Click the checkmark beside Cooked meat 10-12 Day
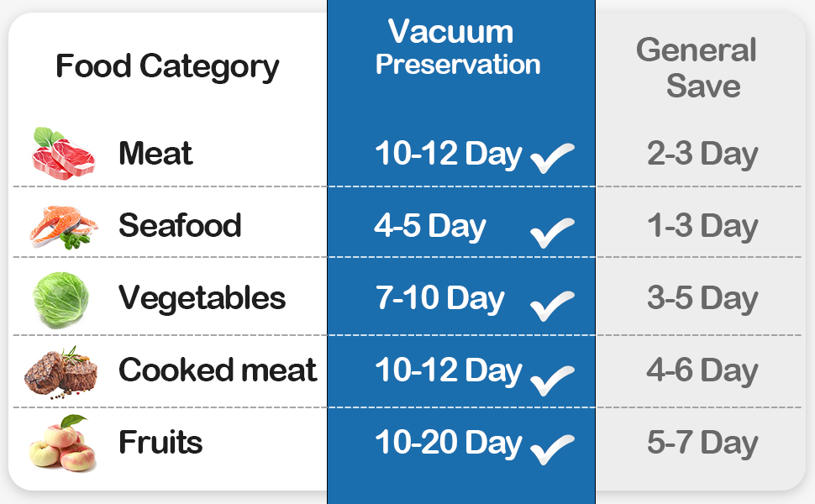Viewport: 815px width, 504px height. [x=553, y=379]
